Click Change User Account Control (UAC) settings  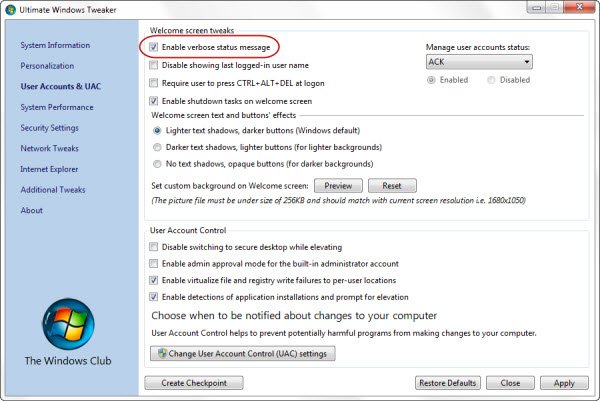coord(243,354)
